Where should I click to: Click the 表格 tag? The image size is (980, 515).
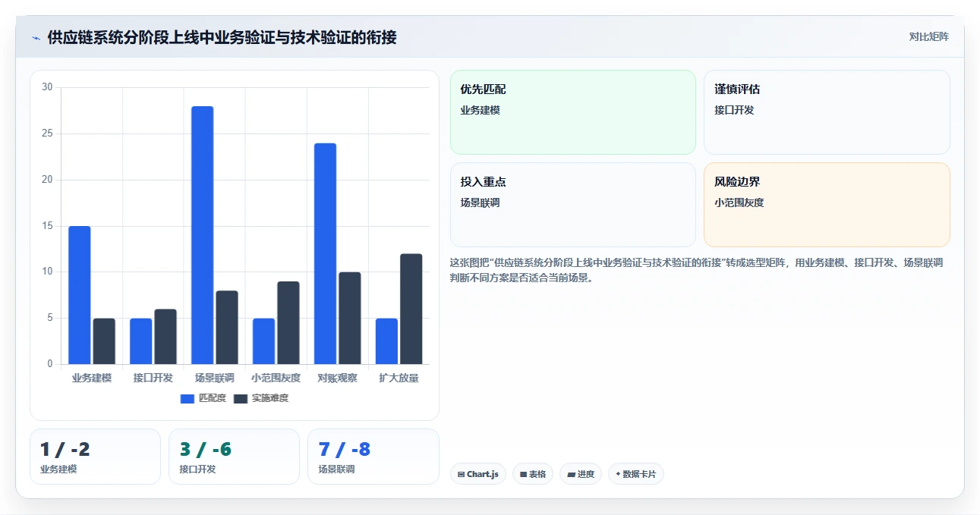click(533, 474)
